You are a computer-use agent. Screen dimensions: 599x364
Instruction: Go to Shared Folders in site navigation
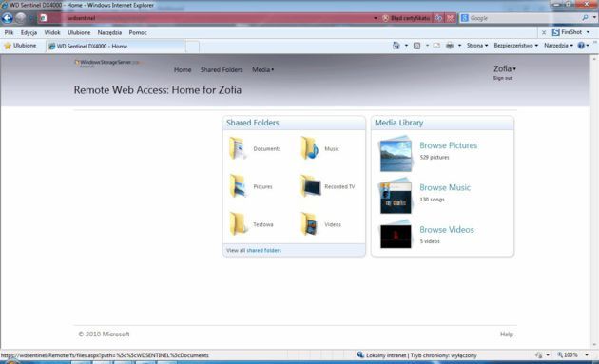point(222,69)
